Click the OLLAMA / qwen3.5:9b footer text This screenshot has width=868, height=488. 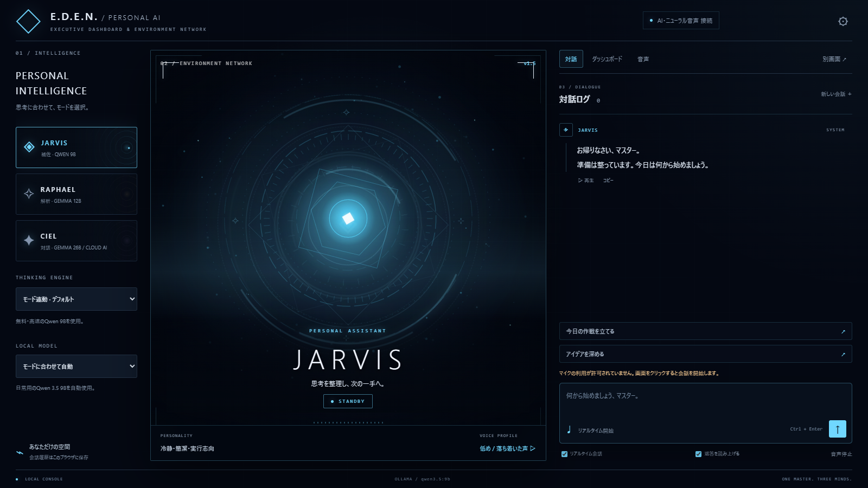[x=422, y=479]
